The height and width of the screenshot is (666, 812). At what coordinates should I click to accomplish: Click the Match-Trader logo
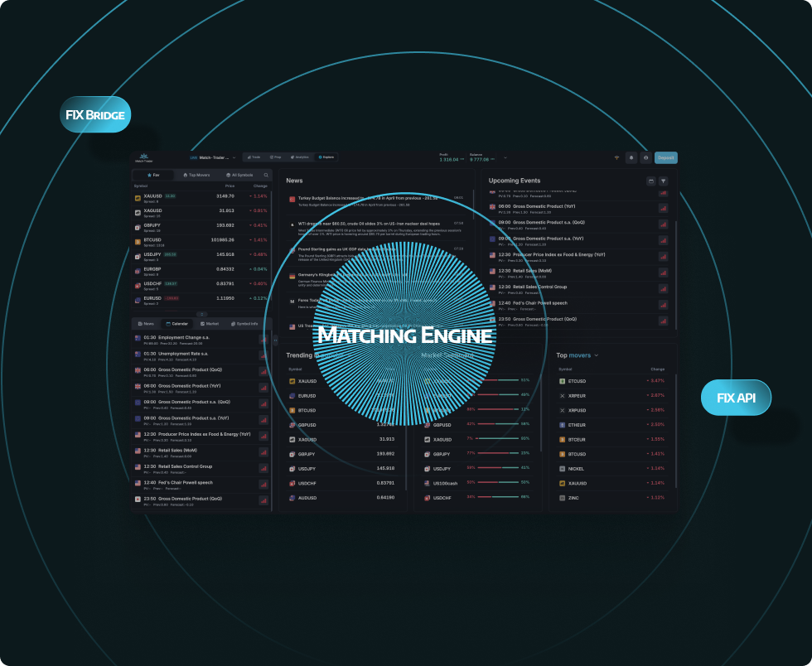pyautogui.click(x=143, y=157)
